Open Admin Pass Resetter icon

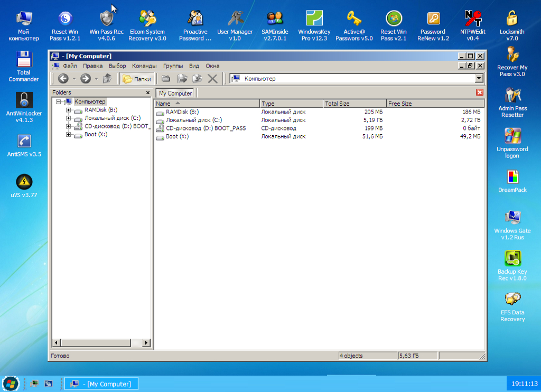click(x=512, y=102)
